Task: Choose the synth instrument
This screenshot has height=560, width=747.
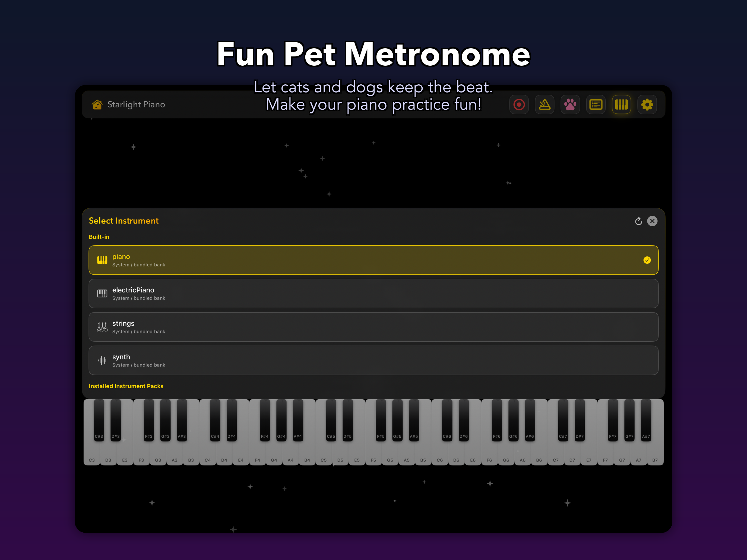Action: [373, 360]
